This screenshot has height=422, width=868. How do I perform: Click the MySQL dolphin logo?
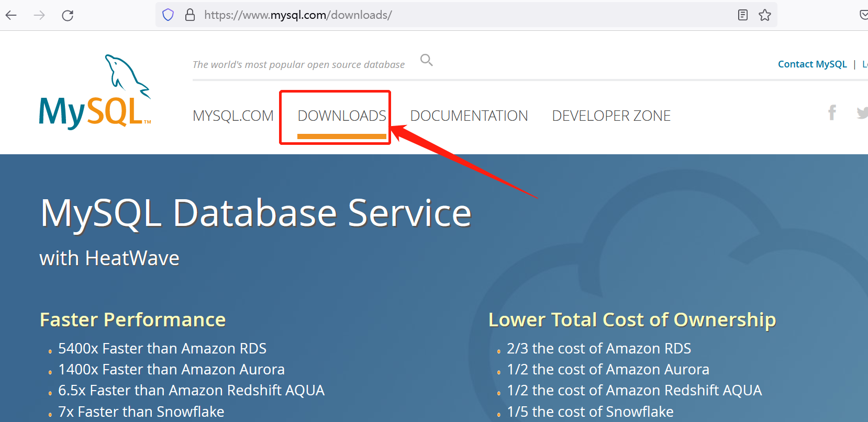point(95,92)
